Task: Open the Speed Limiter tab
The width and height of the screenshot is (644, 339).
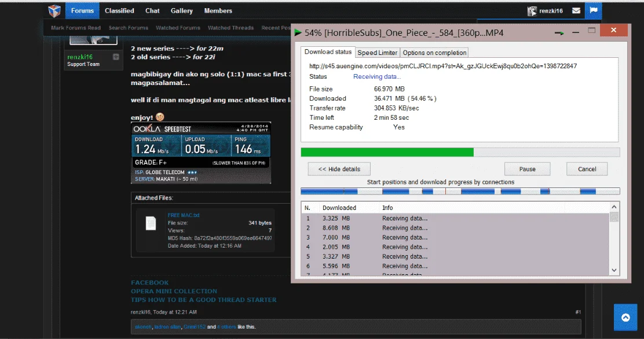Action: pos(378,53)
